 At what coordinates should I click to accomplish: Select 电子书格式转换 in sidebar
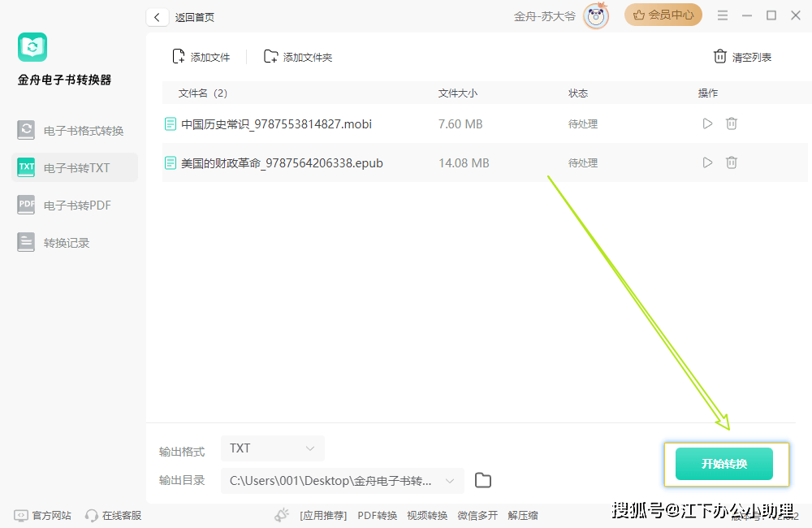pos(75,130)
